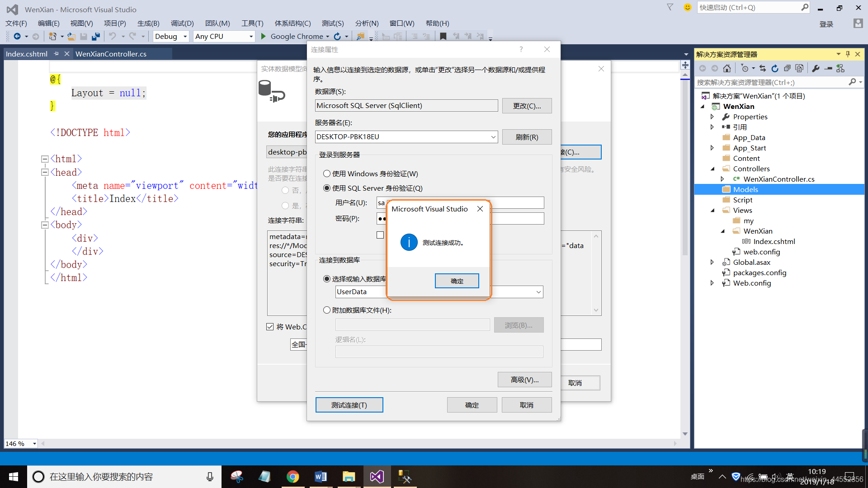Click the find in files toolbar icon
Screen dimensions: 868x488
pyautogui.click(x=361, y=36)
